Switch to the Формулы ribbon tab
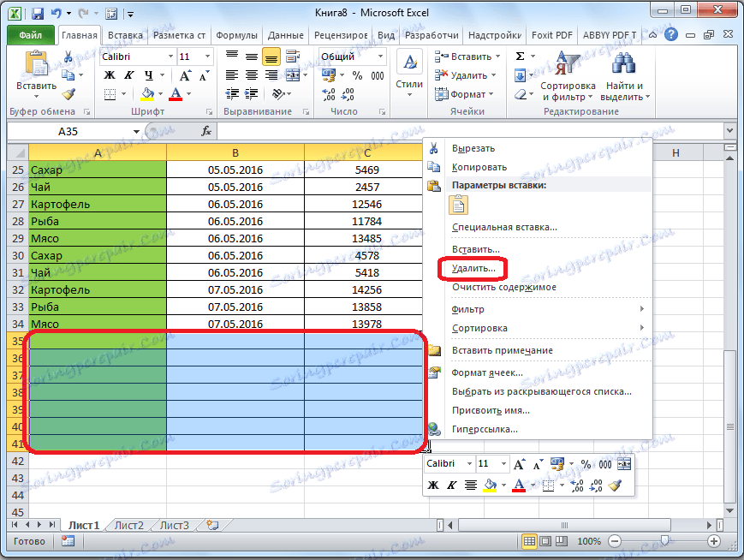 (237, 35)
